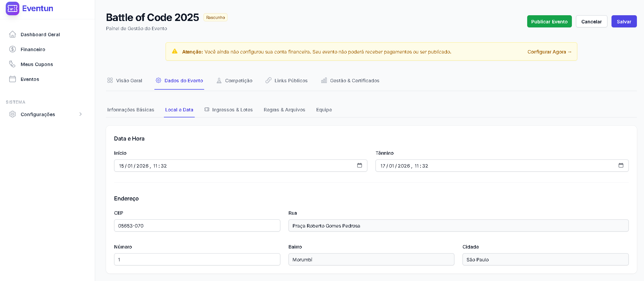
Task: Click the Eventos calendar icon in sidebar
Action: pyautogui.click(x=13, y=79)
